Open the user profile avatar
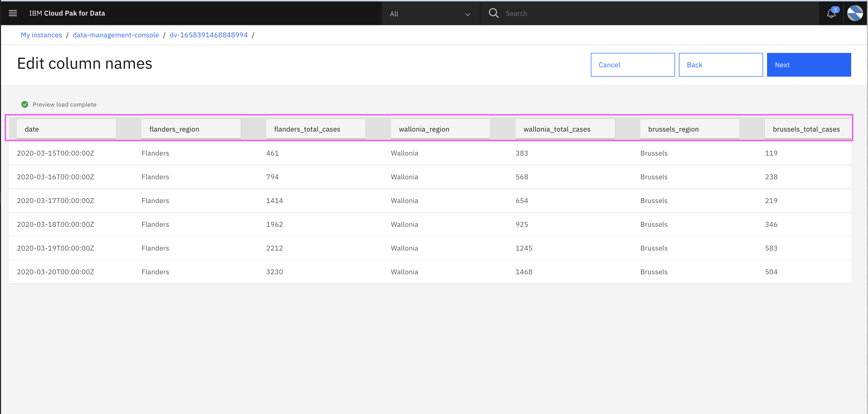This screenshot has width=868, height=414. click(x=855, y=13)
